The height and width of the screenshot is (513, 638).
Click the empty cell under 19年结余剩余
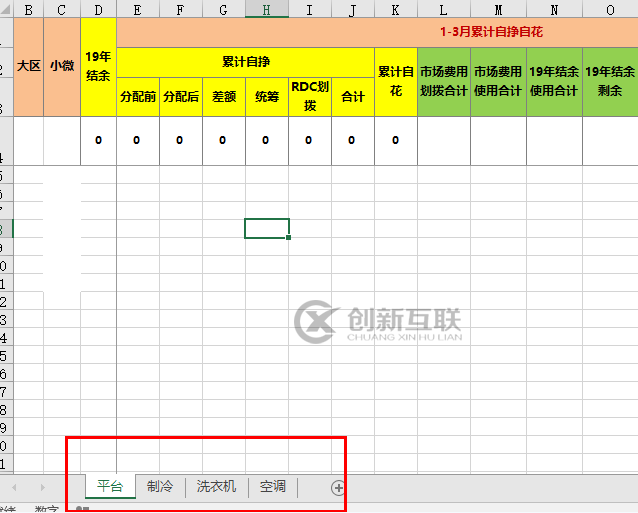pos(610,141)
